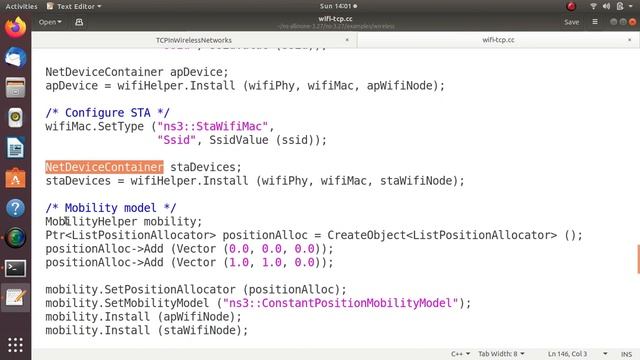The image size is (640, 360).
Task: Switch to the TCPInWirelessNetworks tab
Action: tap(194, 40)
